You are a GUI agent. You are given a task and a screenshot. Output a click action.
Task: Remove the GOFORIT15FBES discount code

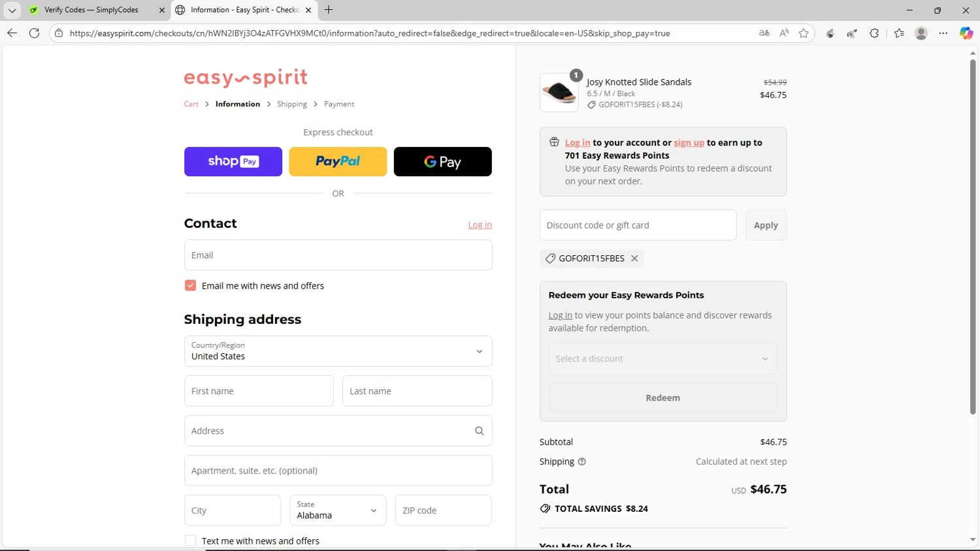[634, 259]
